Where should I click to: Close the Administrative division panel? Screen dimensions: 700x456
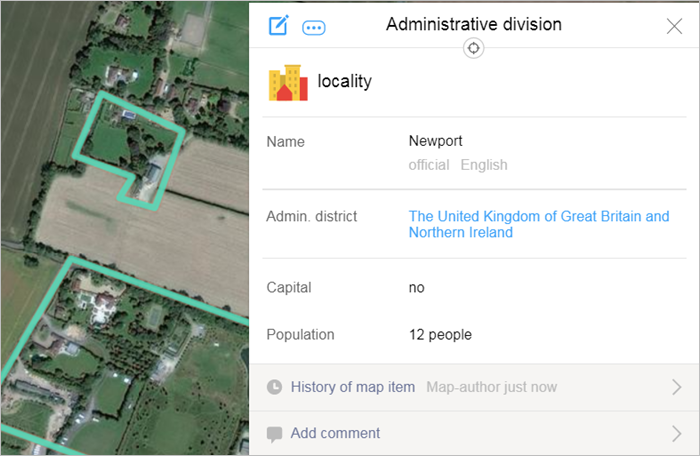click(674, 26)
